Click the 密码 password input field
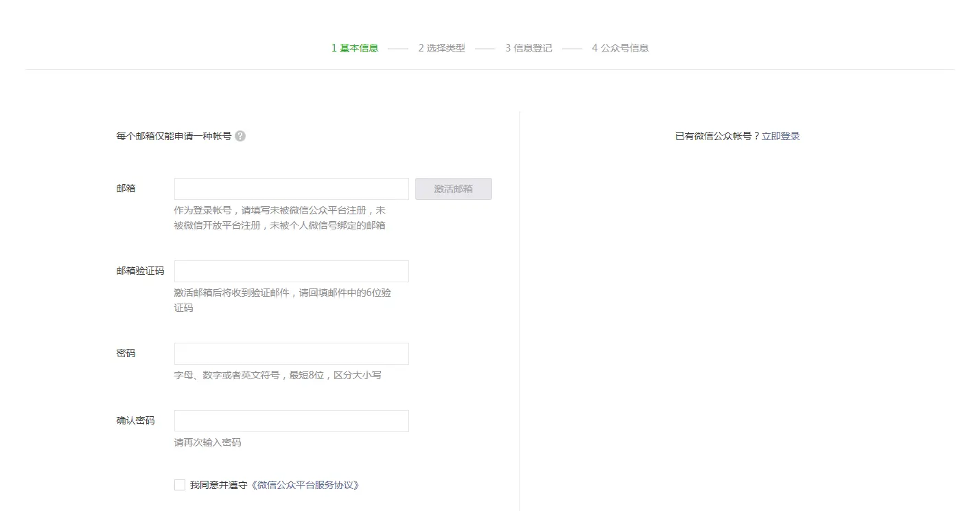Image resolution: width=980 pixels, height=511 pixels. tap(291, 353)
